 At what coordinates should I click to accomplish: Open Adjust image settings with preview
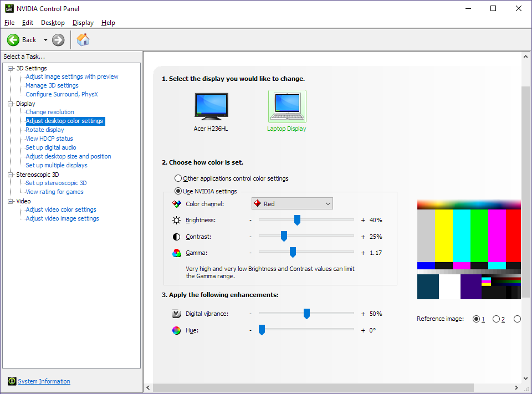tap(72, 76)
